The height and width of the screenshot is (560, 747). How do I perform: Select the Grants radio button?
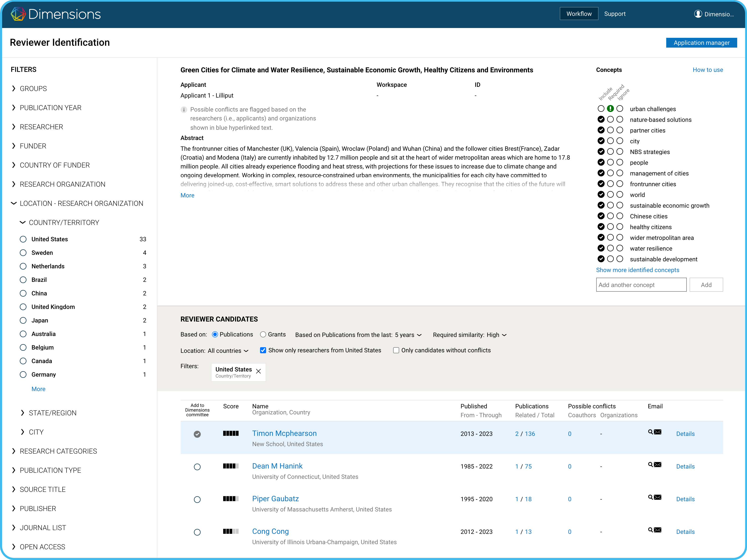click(263, 335)
